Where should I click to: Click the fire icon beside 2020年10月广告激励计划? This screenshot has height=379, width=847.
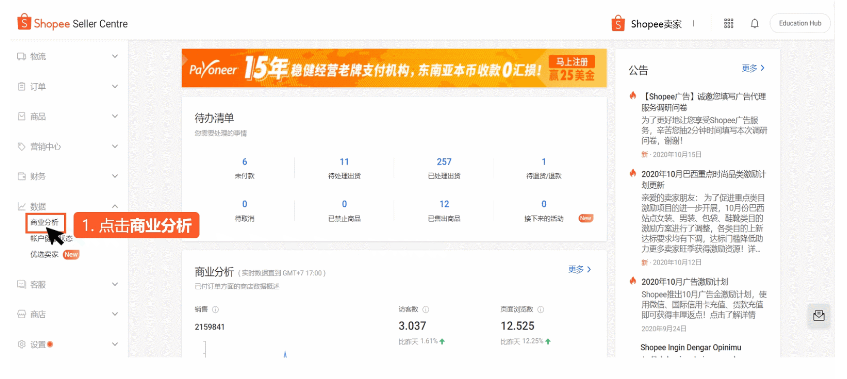coord(633,281)
